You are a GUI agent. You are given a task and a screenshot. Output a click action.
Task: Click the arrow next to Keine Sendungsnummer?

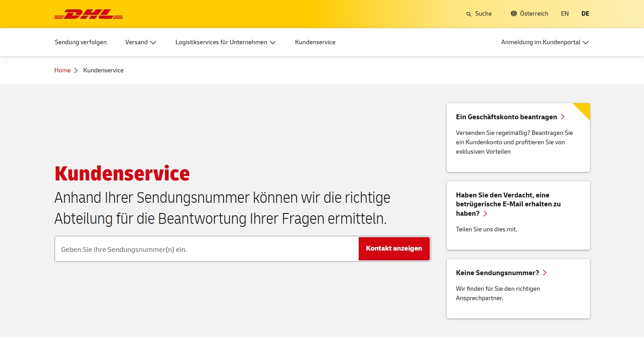coord(545,272)
